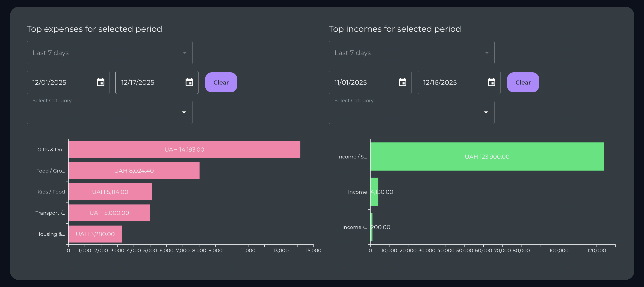Click arrow in incomes Select Category box
This screenshot has height=287, width=644.
(486, 112)
